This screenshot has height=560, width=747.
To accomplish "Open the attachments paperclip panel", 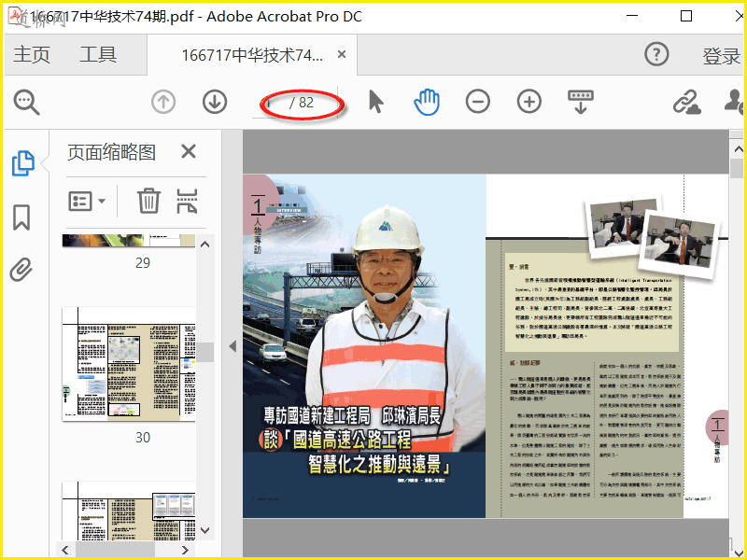I will [x=21, y=270].
